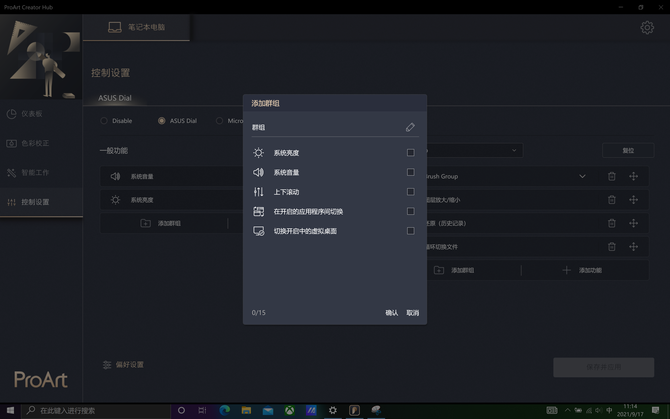Click the move icon on the 图层放大/缩小 row
The image size is (670, 419).
(633, 199)
